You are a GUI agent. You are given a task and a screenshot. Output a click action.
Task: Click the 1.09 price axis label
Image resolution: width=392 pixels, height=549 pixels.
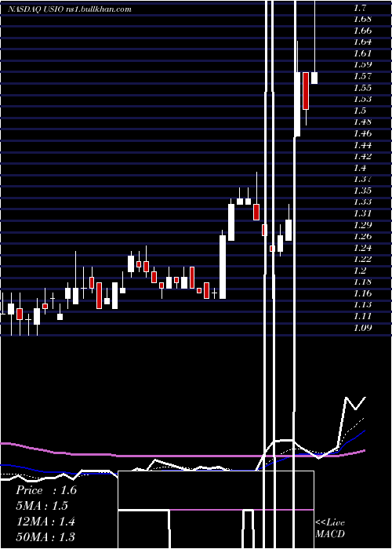(362, 328)
